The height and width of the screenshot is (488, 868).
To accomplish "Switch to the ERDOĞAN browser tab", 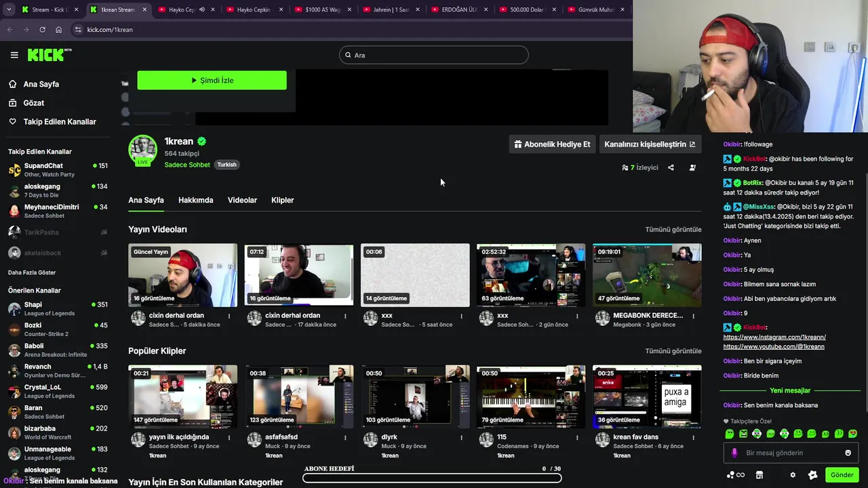I will click(x=458, y=9).
